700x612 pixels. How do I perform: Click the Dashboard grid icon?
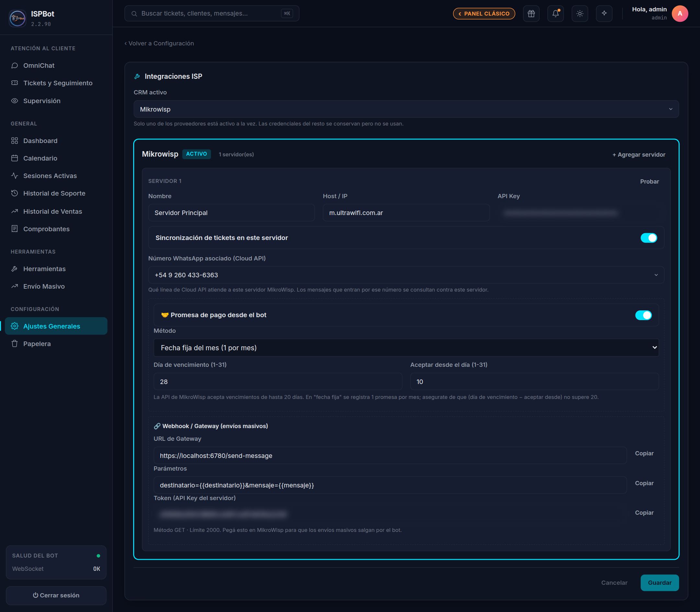[14, 141]
